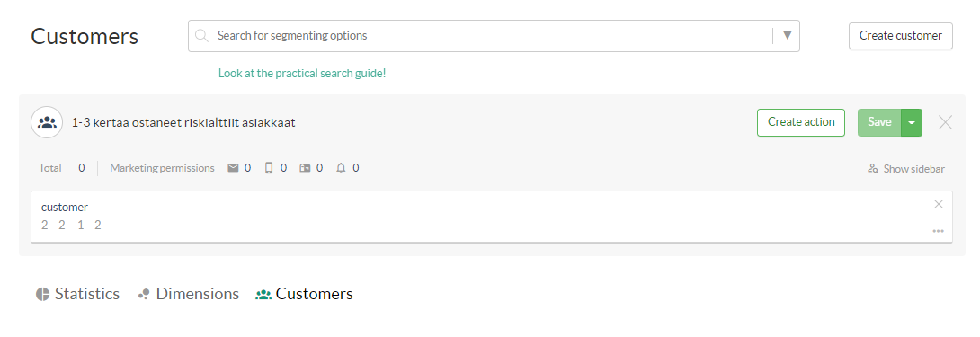
Task: Click the Create action button
Action: click(800, 122)
